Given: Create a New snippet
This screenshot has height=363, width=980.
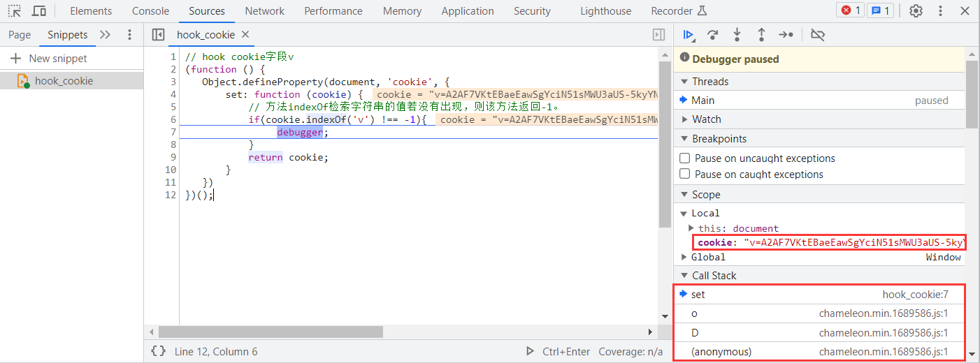Looking at the screenshot, I should [x=49, y=59].
